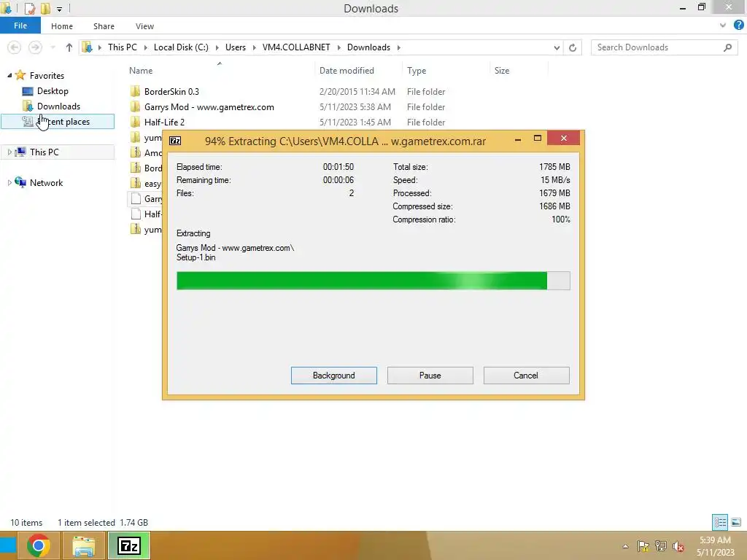Open Explorer Help icon

(x=738, y=26)
